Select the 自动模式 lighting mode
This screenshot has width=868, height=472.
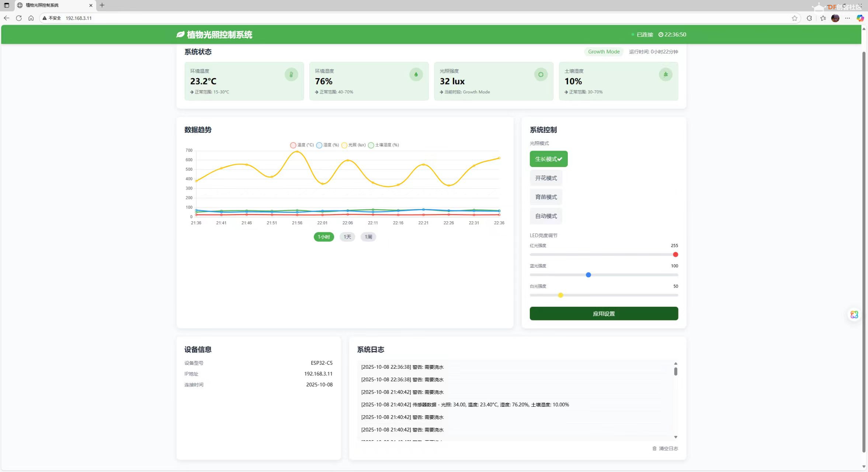point(546,216)
